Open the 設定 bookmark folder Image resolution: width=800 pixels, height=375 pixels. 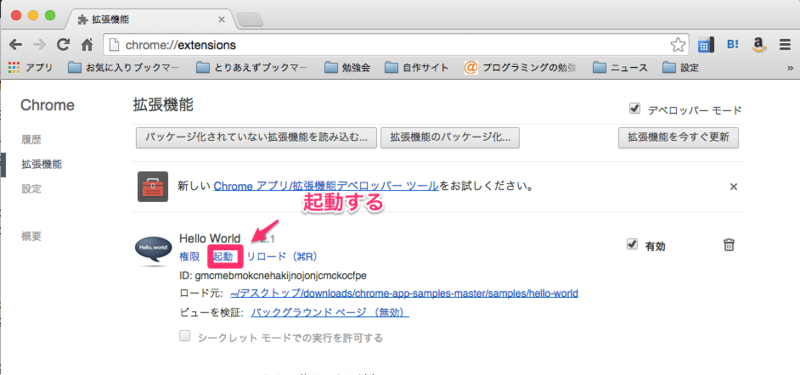point(680,67)
